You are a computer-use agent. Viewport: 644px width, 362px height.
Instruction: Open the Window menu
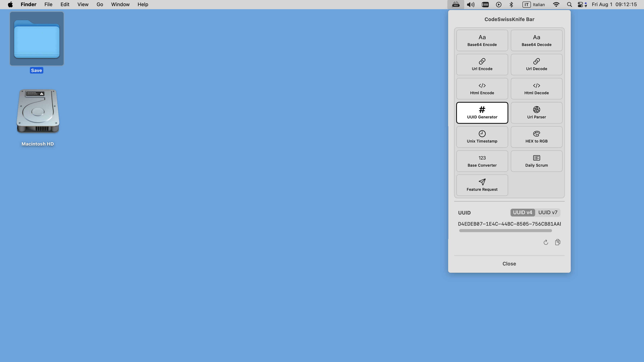(x=120, y=4)
